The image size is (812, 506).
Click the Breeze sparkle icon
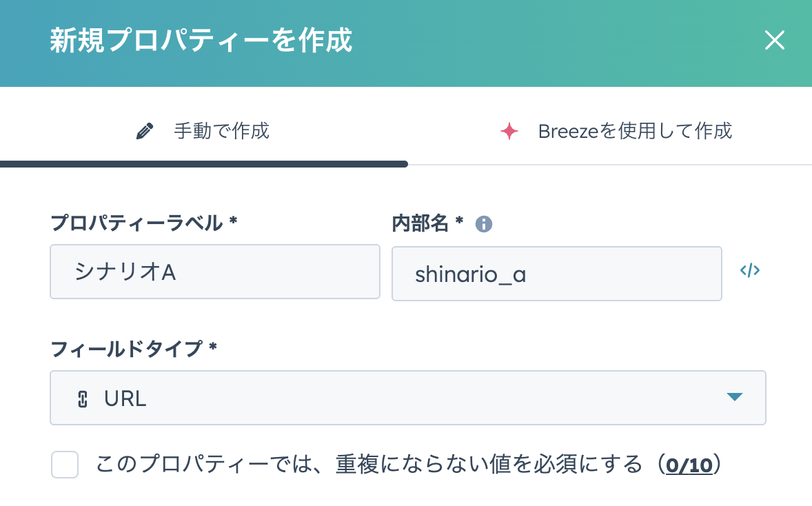pos(509,131)
